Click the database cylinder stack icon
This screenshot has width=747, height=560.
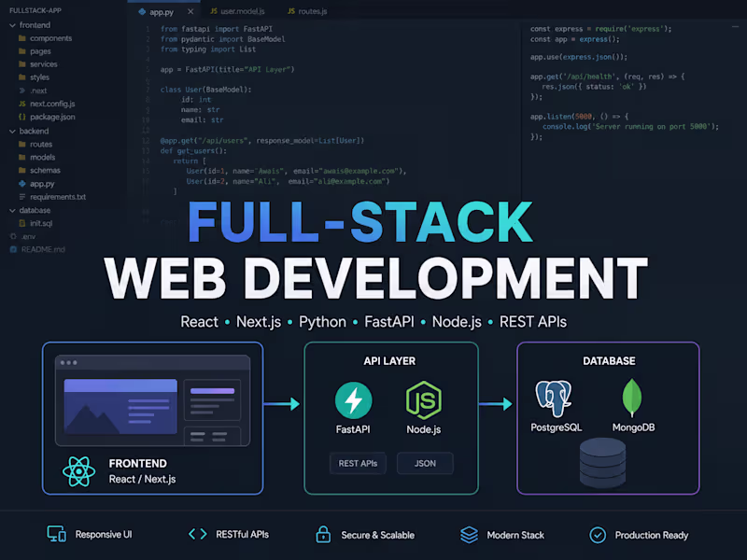[x=602, y=463]
